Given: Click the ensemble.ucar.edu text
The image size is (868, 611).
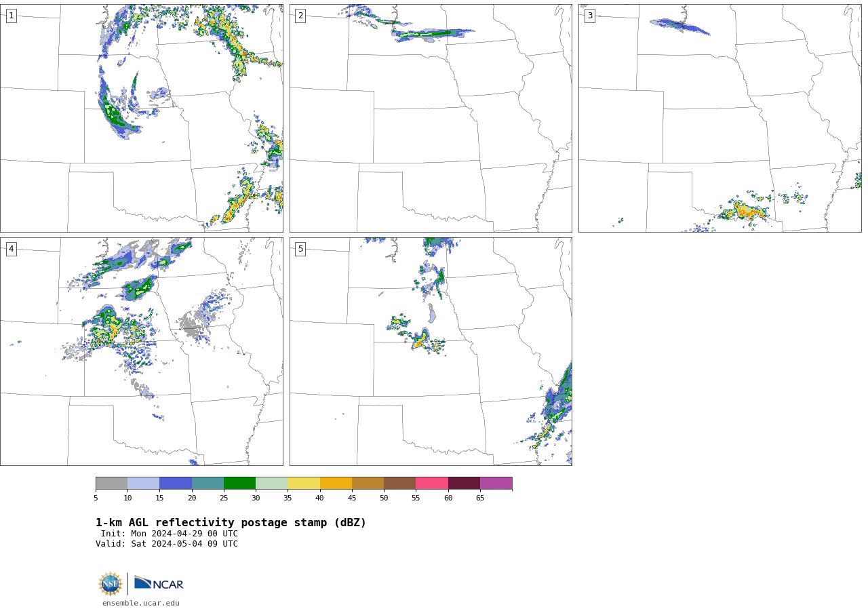Looking at the screenshot, I should 141,603.
